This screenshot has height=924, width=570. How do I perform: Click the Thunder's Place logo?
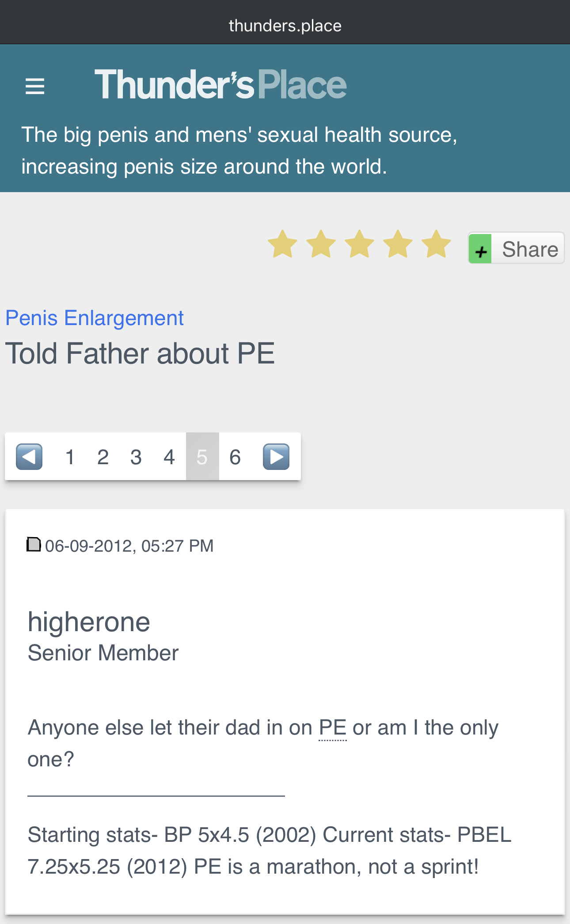tap(220, 84)
